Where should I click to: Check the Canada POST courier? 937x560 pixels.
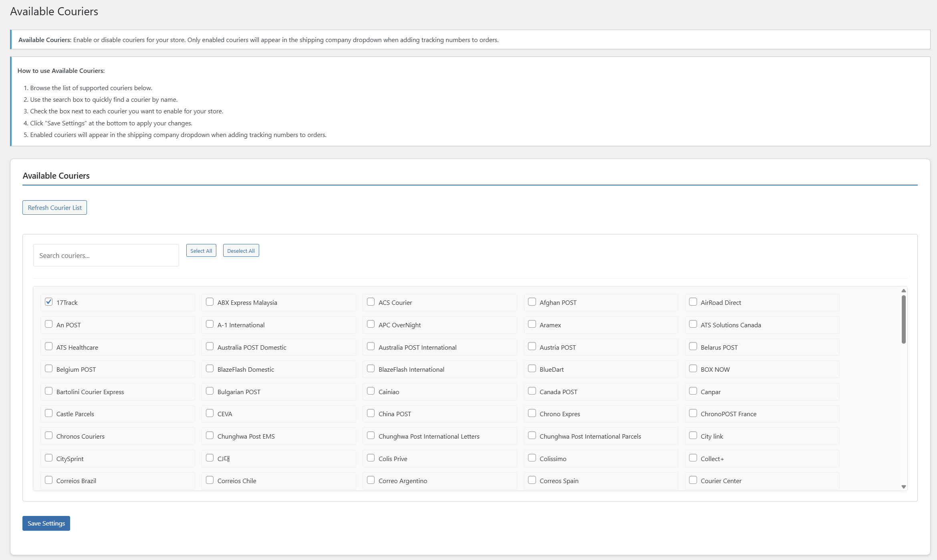(x=532, y=391)
